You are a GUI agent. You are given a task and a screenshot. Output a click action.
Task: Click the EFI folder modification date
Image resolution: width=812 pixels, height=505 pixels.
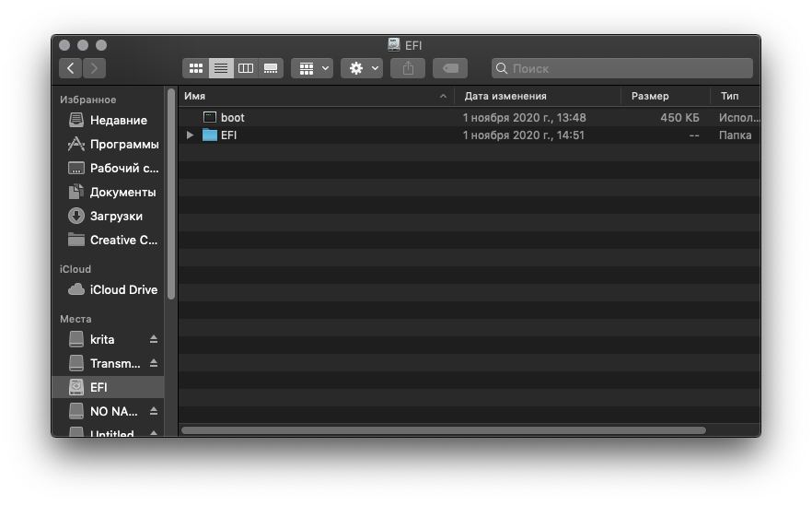(523, 135)
